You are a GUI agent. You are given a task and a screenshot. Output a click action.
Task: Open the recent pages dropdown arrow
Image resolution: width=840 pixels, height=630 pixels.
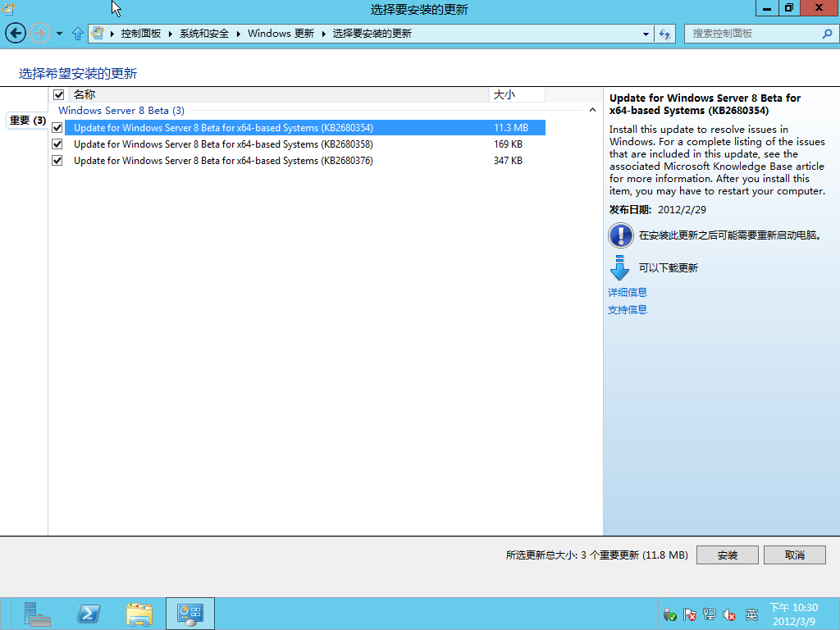[x=59, y=34]
